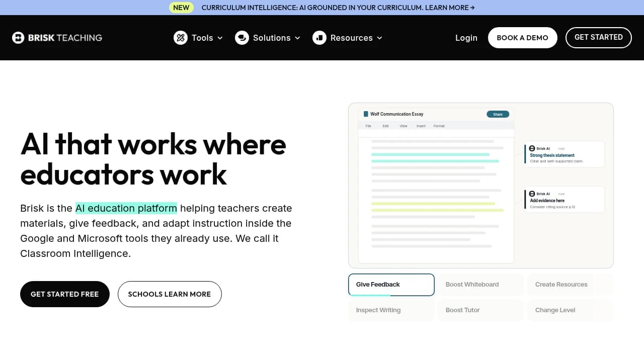Click the Login link
Viewport: 644px width, 362px height.
point(466,38)
